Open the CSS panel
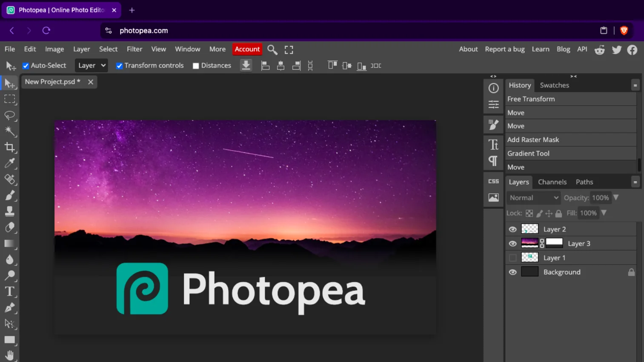Image resolution: width=644 pixels, height=362 pixels. 494,181
